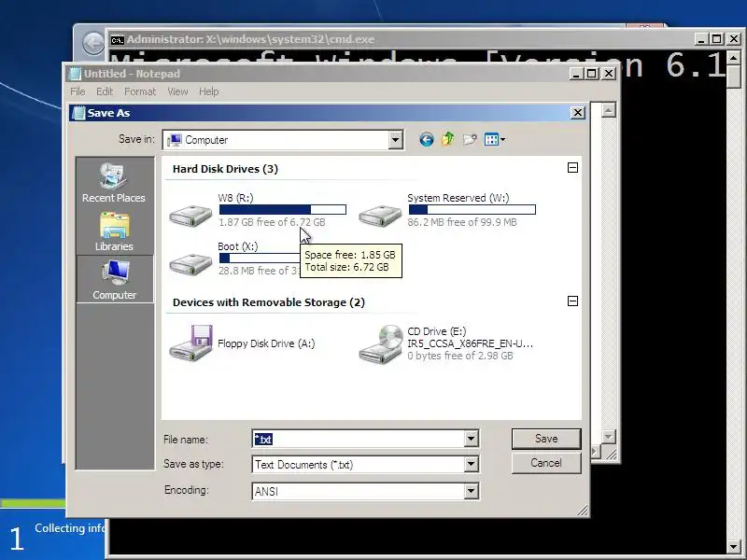747x560 pixels.
Task: Open Notepad's Help menu
Action: tap(208, 91)
